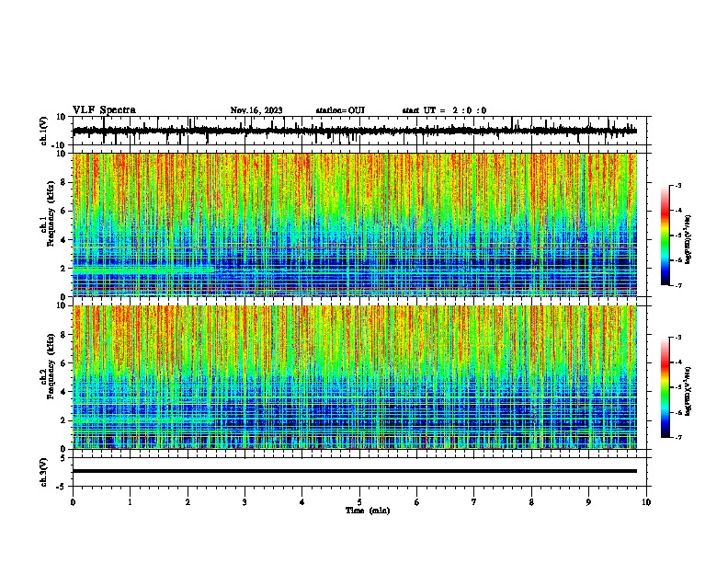The image size is (728, 563).
Task: Click the "8" tick on the time axis
Action: (x=531, y=502)
